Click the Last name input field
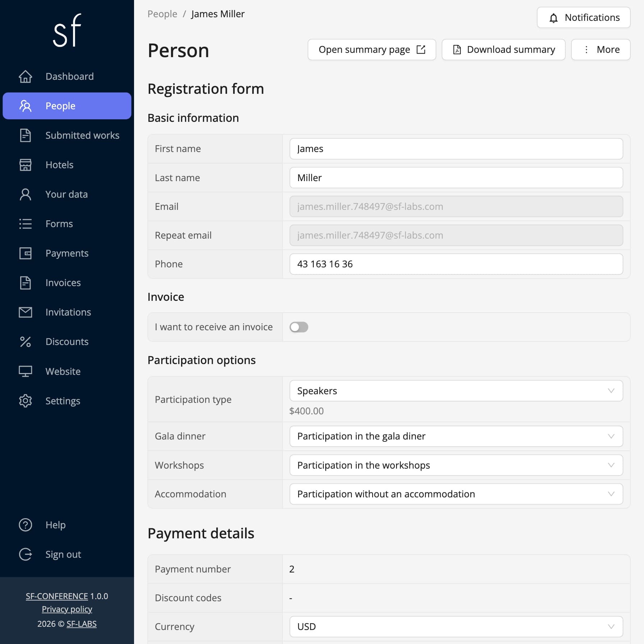Viewport: 644px width, 644px height. tap(456, 178)
